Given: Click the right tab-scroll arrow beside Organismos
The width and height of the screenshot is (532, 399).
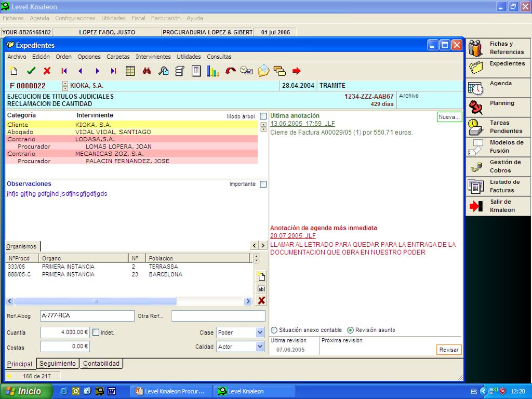Looking at the screenshot, I should (263, 245).
